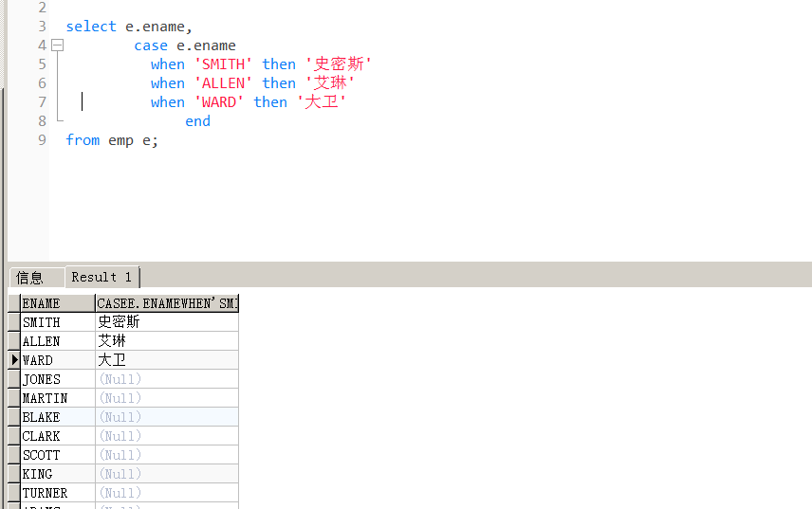The height and width of the screenshot is (509, 812).
Task: Click the 'end' keyword in line 8
Action: [x=198, y=121]
